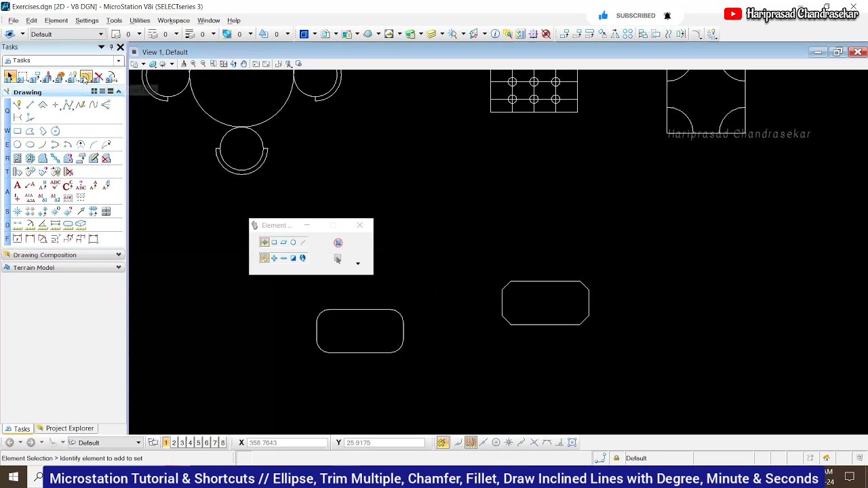Viewport: 868px width, 488px height.
Task: Toggle view group window 8
Action: [x=222, y=443]
